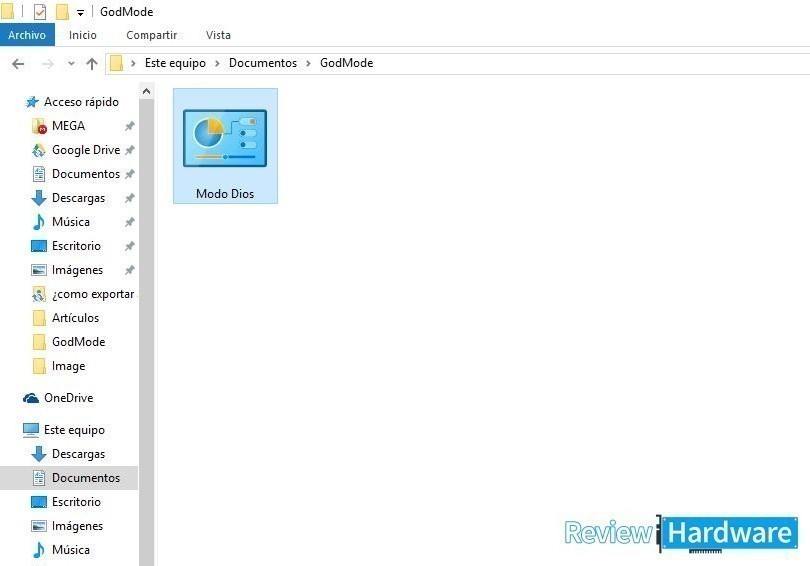Select OneDrive in the navigation pane
This screenshot has height=566, width=810.
tap(68, 398)
